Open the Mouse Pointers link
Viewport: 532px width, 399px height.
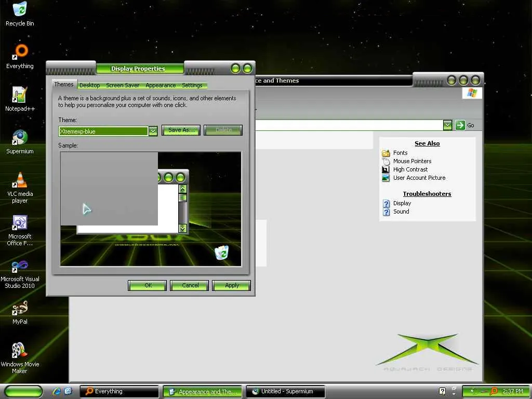point(412,161)
